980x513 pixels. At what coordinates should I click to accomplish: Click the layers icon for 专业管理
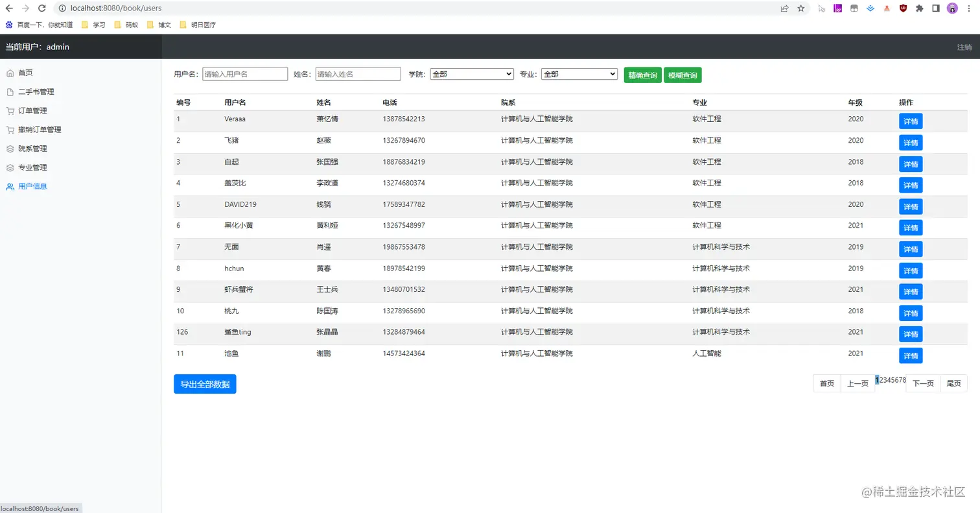[x=10, y=167]
